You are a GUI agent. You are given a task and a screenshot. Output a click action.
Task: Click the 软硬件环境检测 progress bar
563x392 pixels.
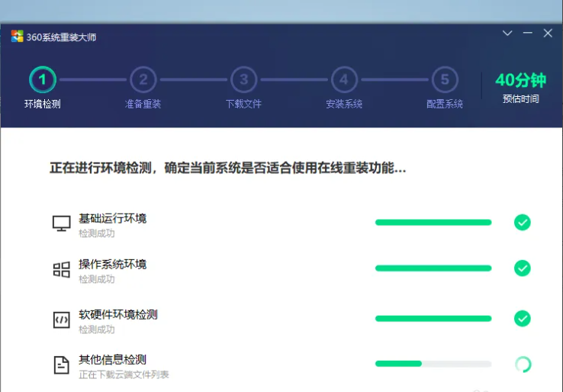433,319
